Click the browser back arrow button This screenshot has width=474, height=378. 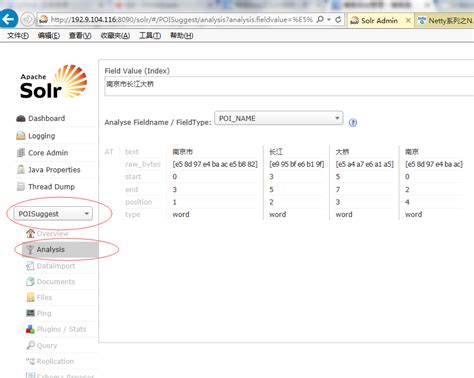click(8, 19)
